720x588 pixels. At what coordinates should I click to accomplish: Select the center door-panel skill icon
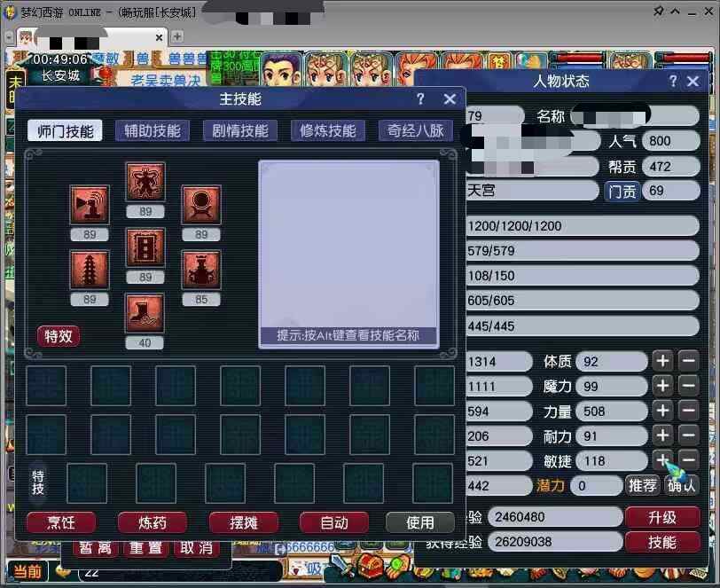point(145,247)
